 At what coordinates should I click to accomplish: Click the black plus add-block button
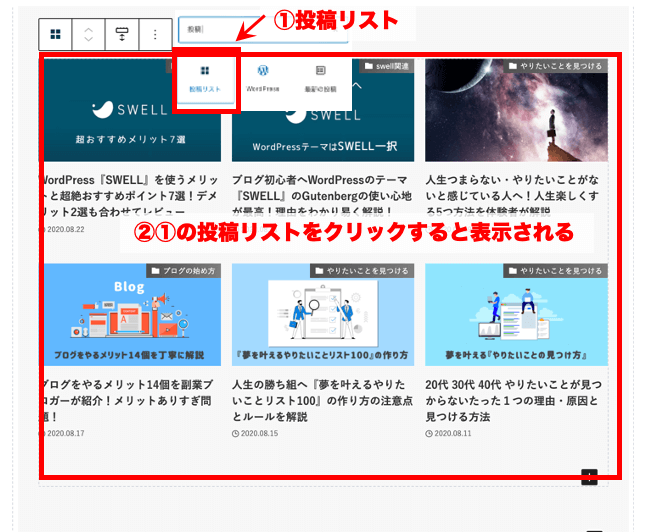(x=589, y=477)
